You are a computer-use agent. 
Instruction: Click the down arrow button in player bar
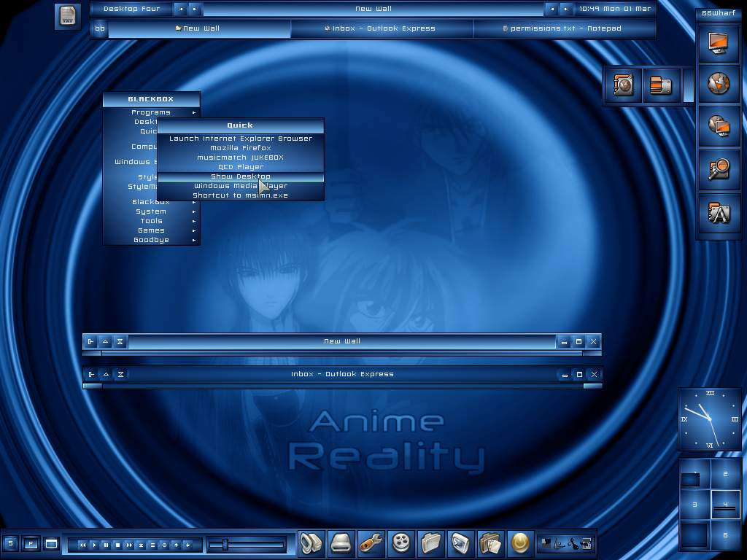tap(187, 545)
